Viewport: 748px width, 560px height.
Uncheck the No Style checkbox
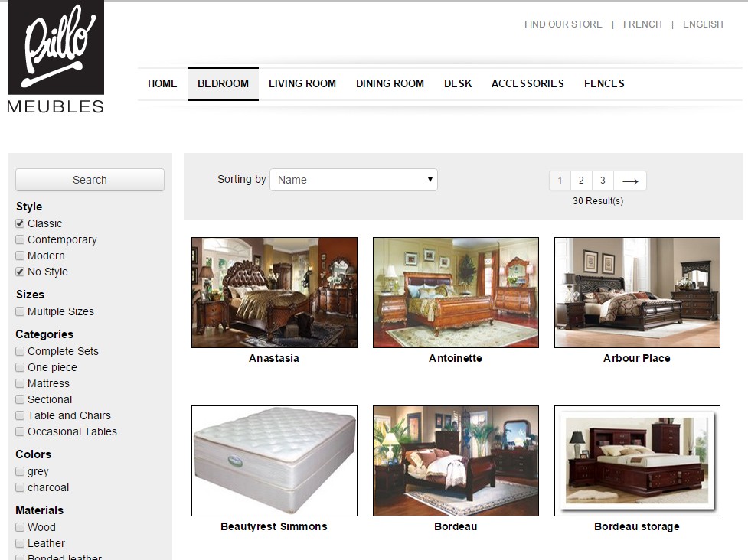20,272
